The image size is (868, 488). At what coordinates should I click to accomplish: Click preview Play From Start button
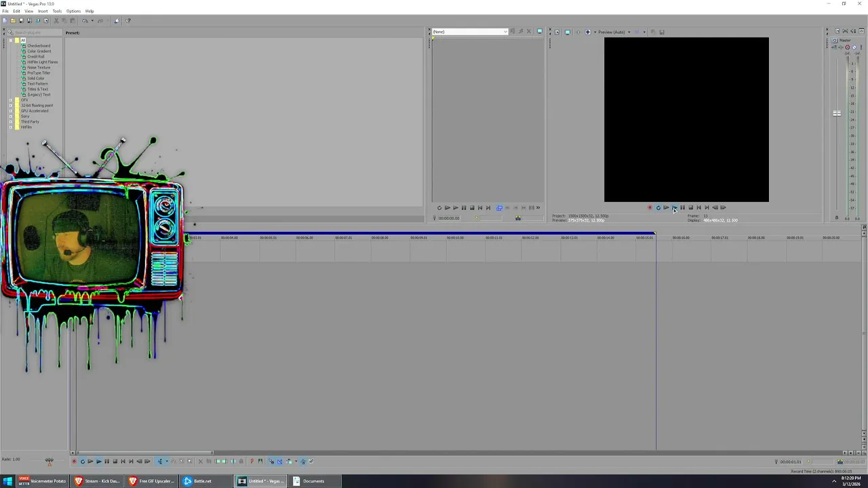pos(666,208)
